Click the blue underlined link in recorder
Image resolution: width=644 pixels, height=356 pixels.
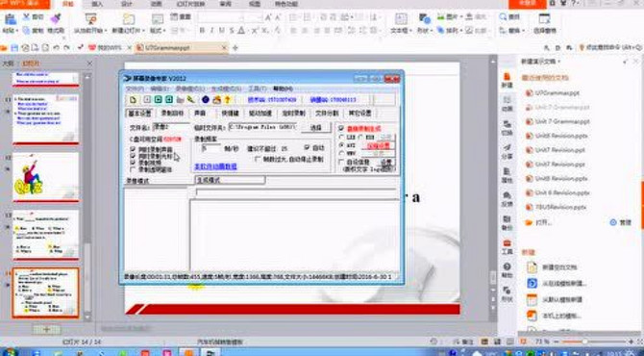[x=215, y=166]
